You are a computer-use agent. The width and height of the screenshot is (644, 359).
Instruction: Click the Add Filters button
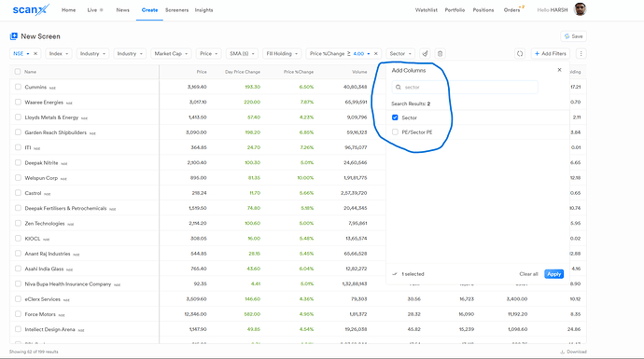(x=551, y=53)
